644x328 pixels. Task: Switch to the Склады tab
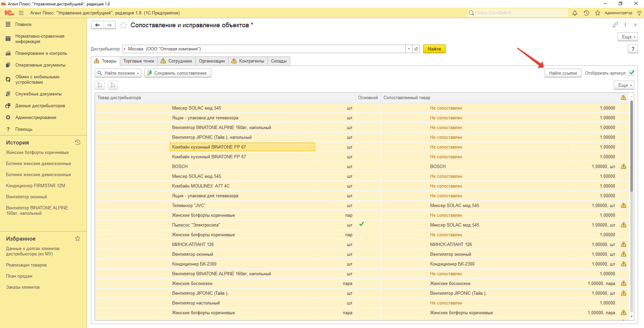[x=279, y=61]
